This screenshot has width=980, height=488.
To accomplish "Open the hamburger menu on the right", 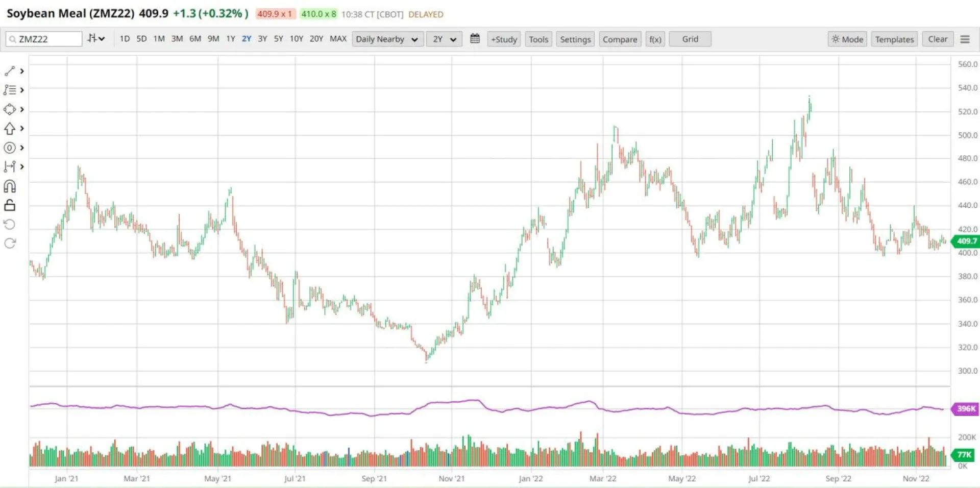I will coord(965,38).
